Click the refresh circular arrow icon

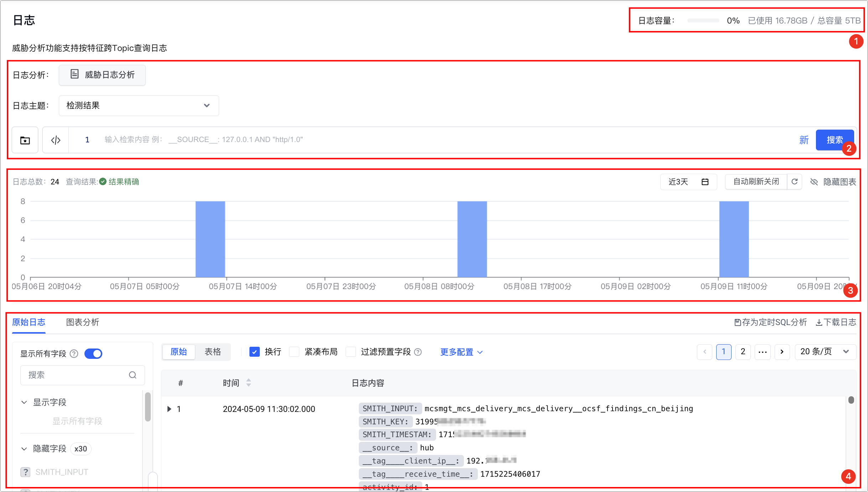pyautogui.click(x=795, y=182)
